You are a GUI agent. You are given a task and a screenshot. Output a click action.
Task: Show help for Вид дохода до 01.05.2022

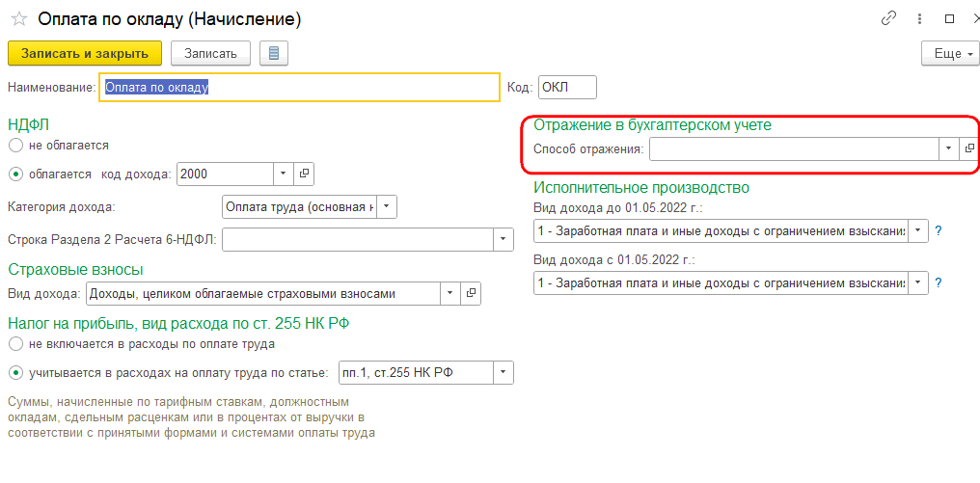click(939, 230)
